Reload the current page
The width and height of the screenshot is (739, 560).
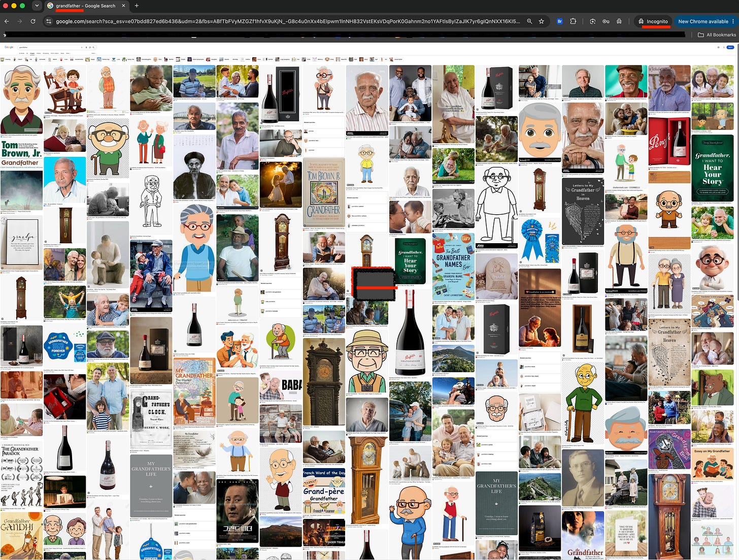point(33,21)
